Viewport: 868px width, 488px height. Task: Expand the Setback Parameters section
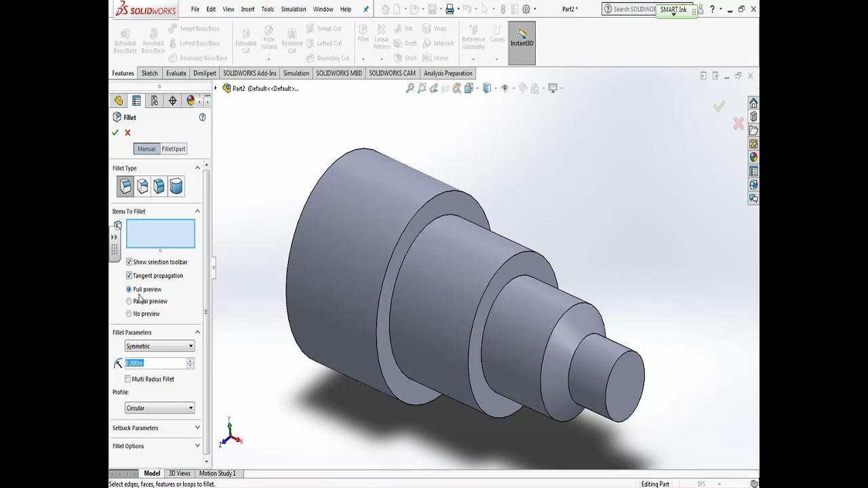tap(197, 428)
